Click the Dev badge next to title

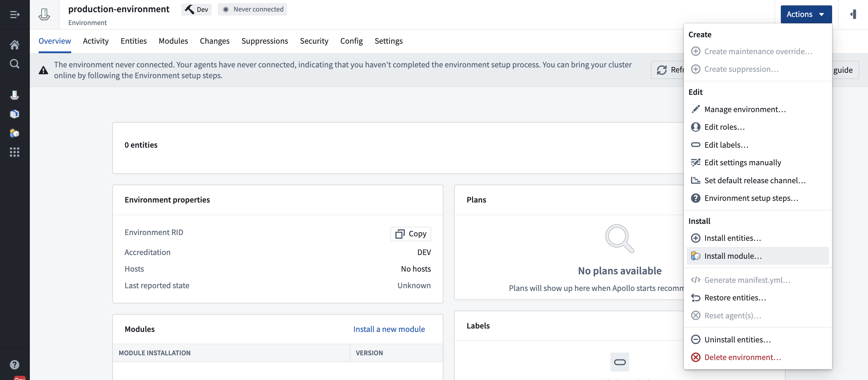196,9
